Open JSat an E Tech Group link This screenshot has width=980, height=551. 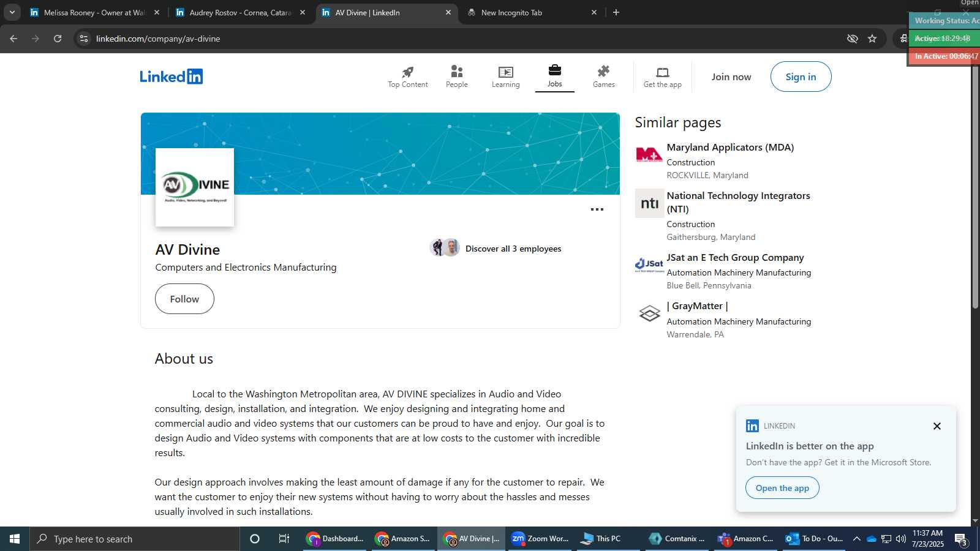[735, 258]
